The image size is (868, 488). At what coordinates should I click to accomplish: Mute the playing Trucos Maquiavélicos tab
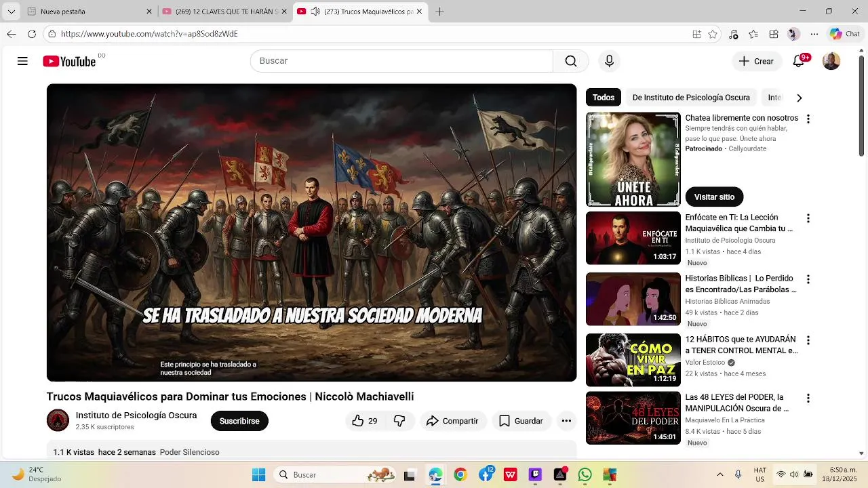pos(315,12)
